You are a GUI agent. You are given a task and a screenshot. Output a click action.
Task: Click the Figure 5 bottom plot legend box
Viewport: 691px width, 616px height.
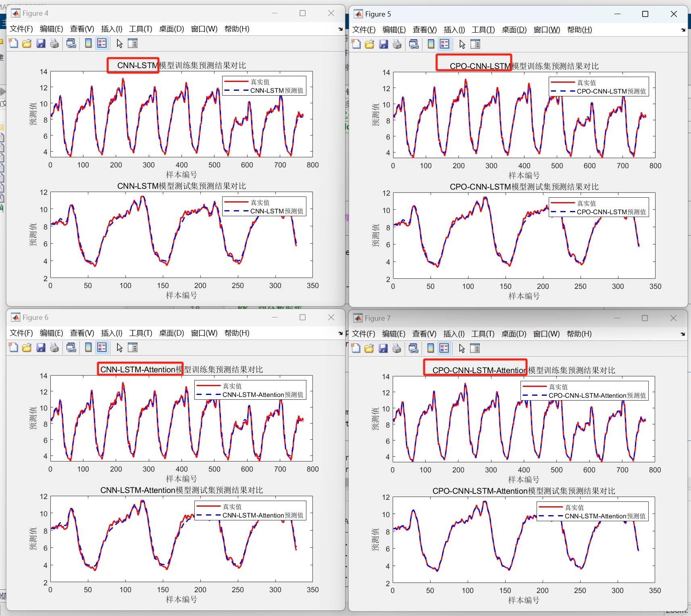[599, 207]
